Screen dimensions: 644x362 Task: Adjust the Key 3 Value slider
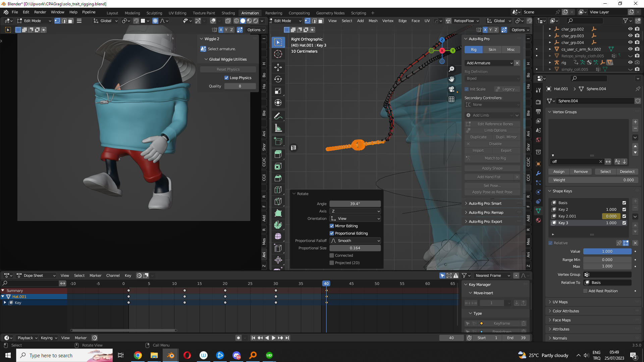[x=607, y=251]
